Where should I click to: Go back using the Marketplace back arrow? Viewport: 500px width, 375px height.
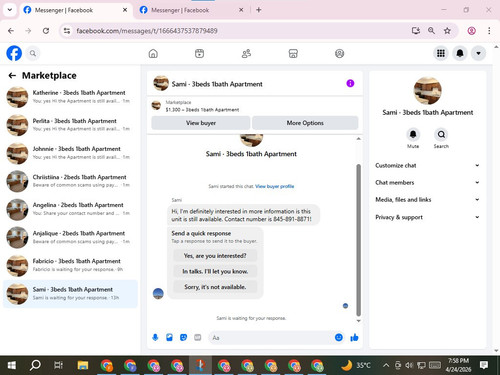coord(12,76)
